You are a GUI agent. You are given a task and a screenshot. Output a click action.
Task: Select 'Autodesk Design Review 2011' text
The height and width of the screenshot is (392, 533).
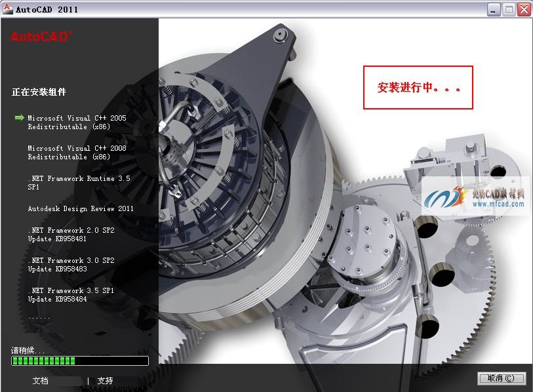click(x=81, y=208)
